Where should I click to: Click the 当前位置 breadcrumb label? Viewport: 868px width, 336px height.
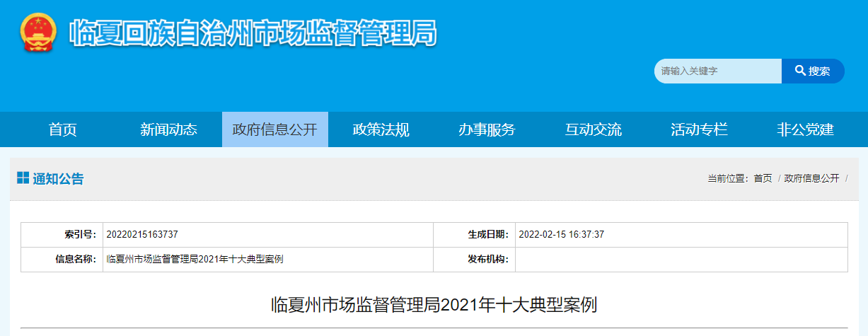[x=728, y=178]
